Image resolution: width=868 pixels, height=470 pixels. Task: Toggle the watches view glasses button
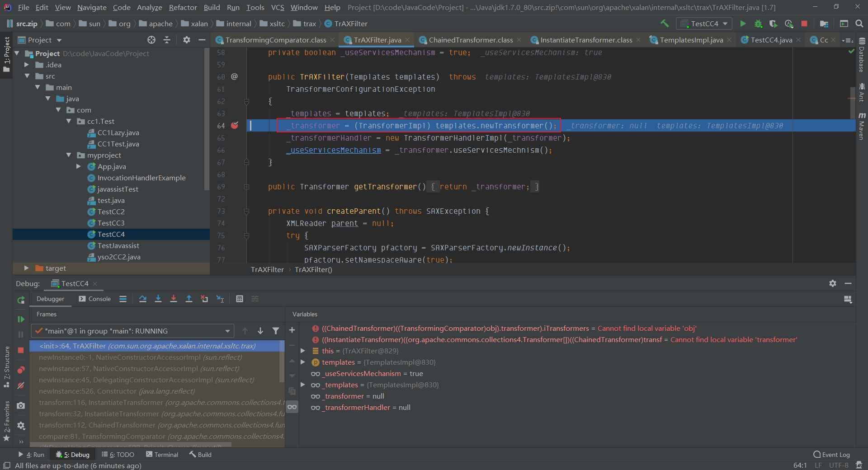292,407
